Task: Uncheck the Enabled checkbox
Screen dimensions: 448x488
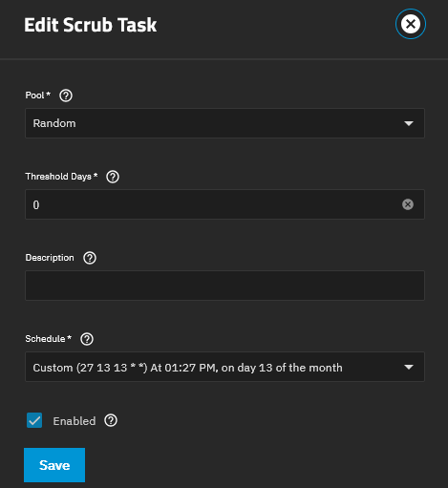Action: pyautogui.click(x=34, y=420)
